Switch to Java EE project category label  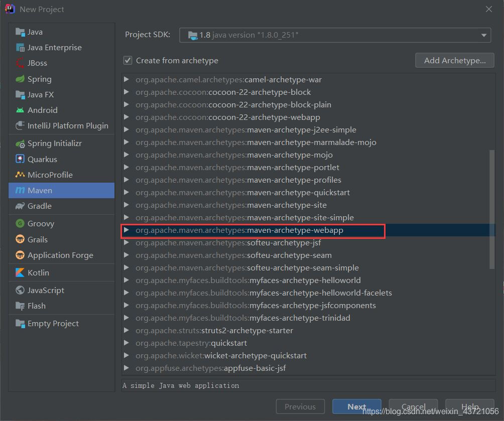pyautogui.click(x=55, y=48)
